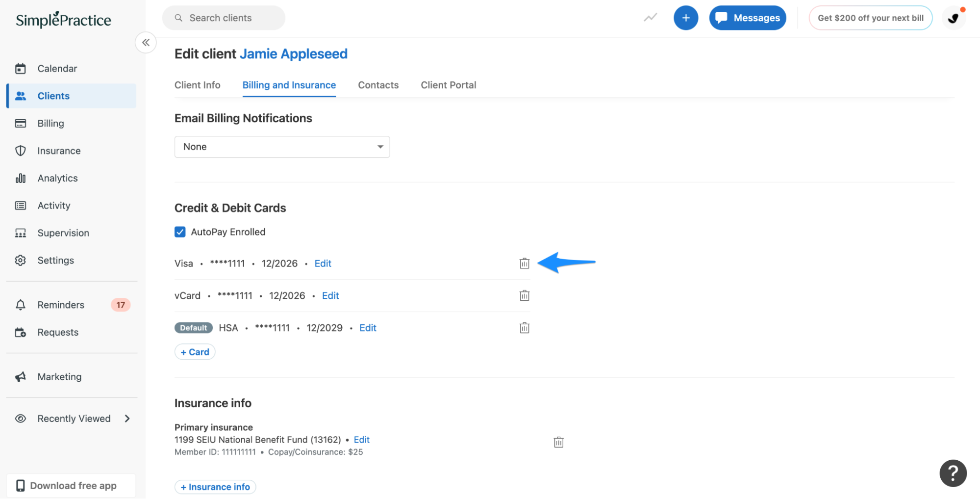Click the SimplePractice logo
This screenshot has height=499, width=980.
[x=63, y=20]
